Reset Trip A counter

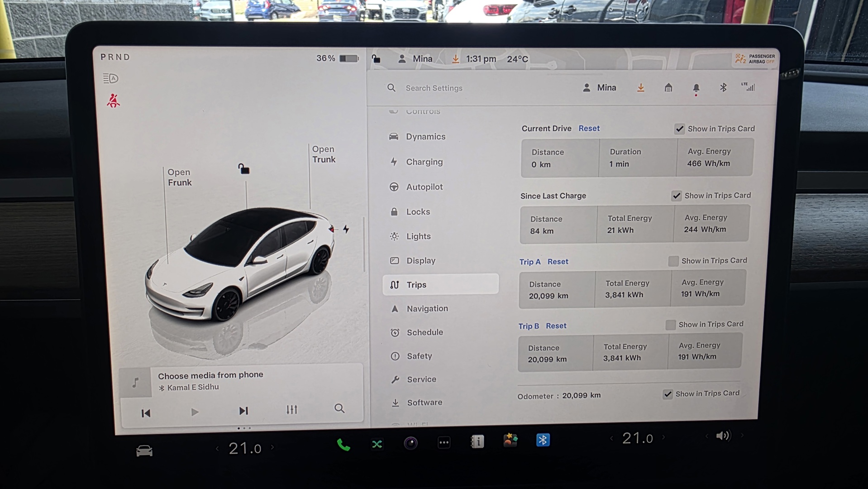point(558,262)
